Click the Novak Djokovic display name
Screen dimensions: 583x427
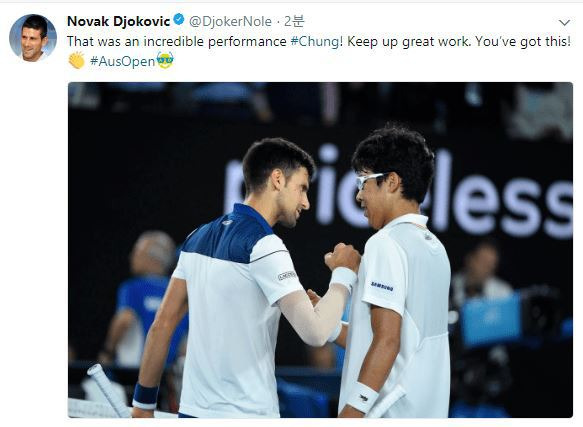click(118, 21)
